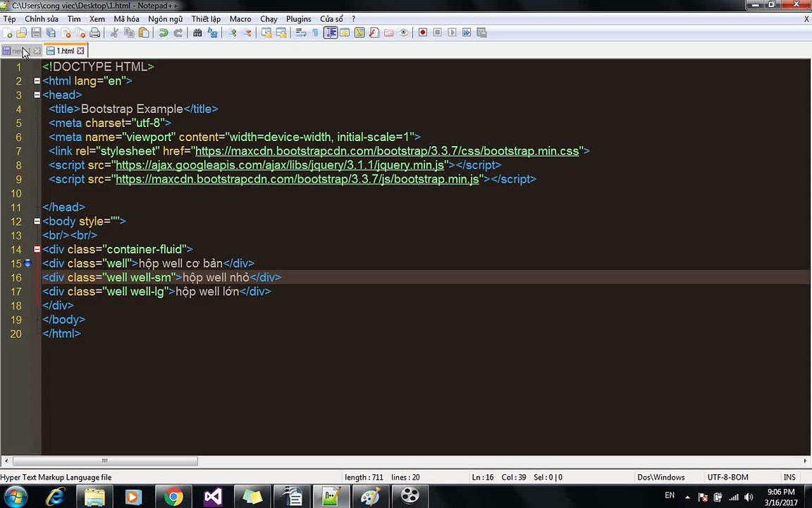Redo the last undone edit
This screenshot has width=812, height=508.
(178, 32)
